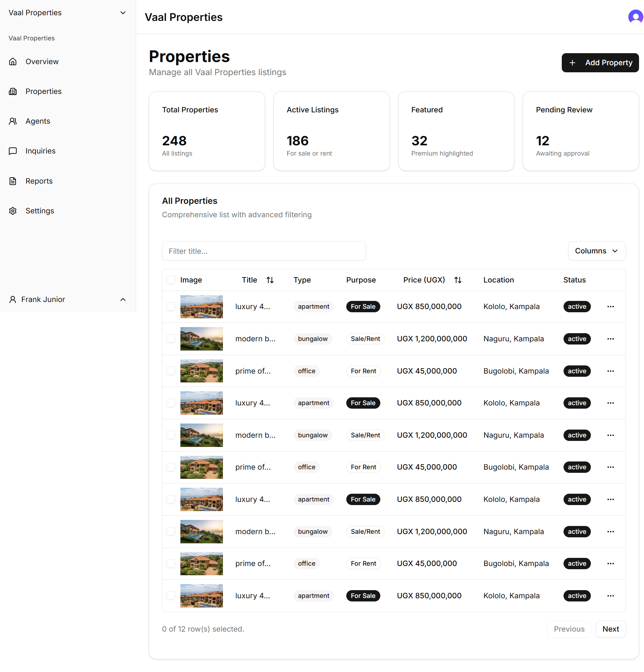Open row actions for first modern bungalow row
Screen dimensions: 644x672
[611, 339]
